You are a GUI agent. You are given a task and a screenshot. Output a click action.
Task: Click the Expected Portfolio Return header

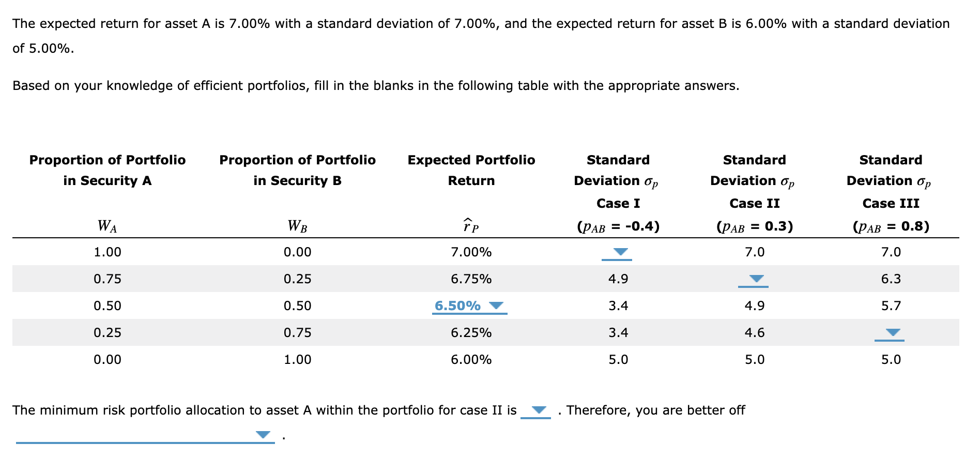tap(470, 170)
